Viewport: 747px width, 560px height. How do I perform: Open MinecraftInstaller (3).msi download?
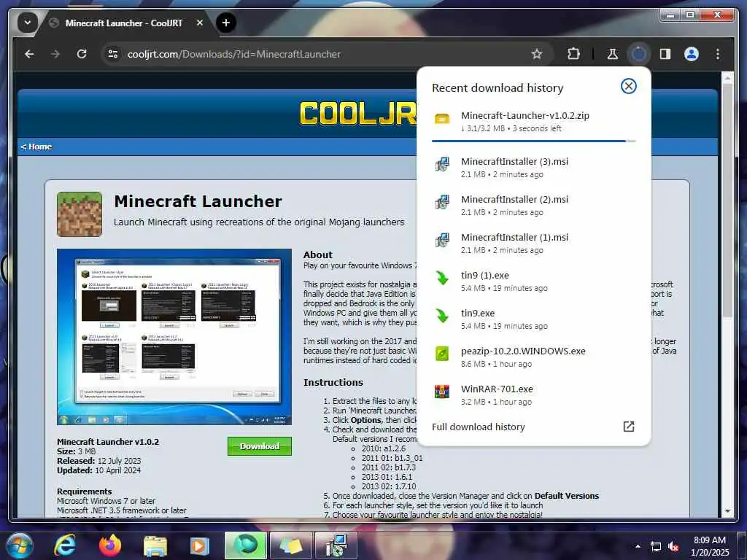click(x=533, y=168)
